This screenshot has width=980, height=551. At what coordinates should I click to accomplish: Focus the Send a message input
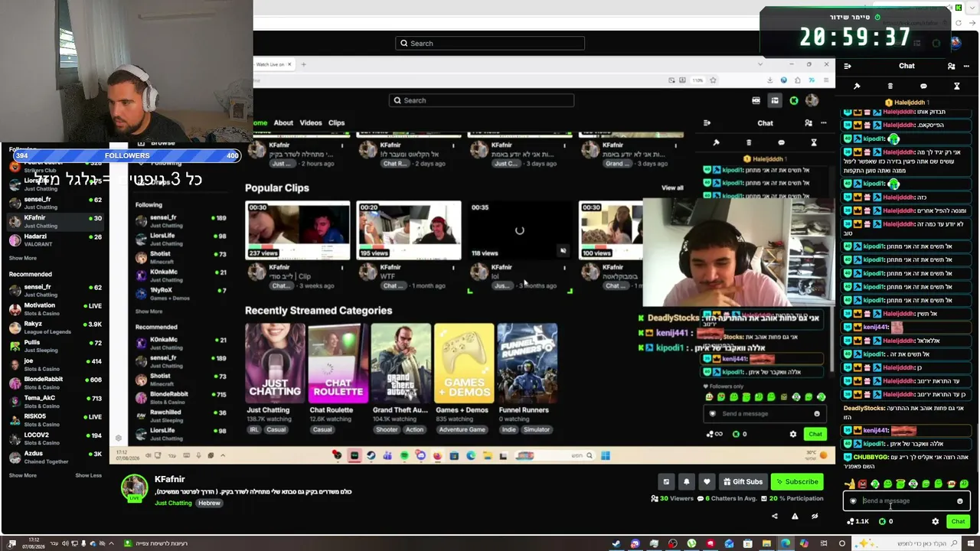tap(907, 501)
